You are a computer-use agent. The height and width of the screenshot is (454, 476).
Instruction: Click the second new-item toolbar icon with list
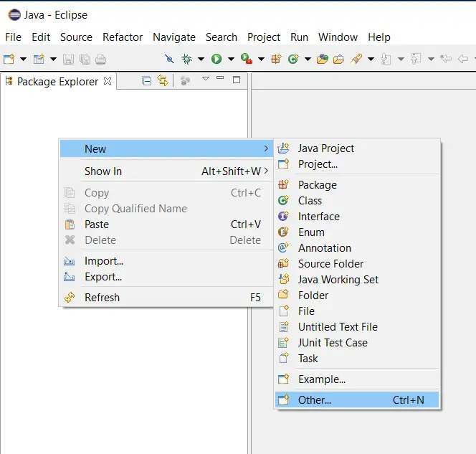pyautogui.click(x=39, y=59)
